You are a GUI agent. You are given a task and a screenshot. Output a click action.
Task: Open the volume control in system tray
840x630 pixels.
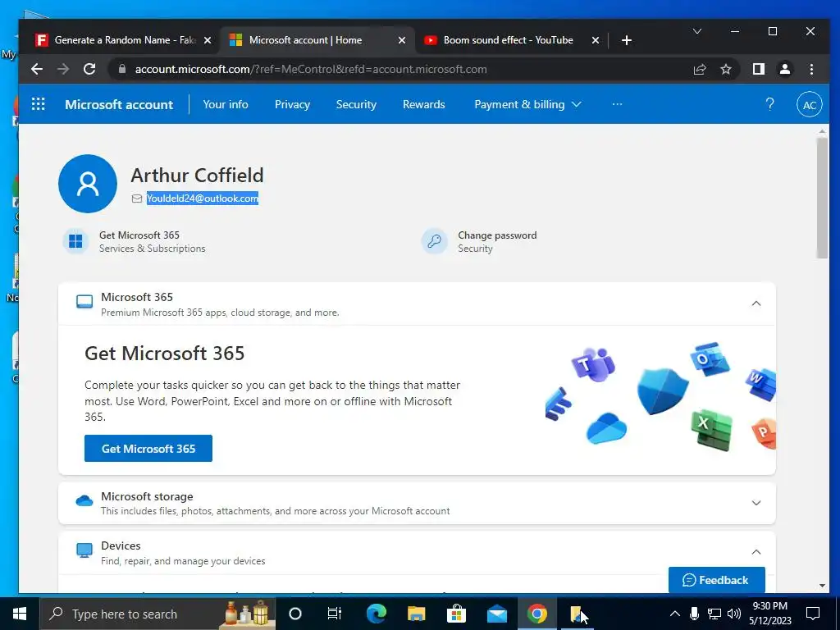(734, 614)
